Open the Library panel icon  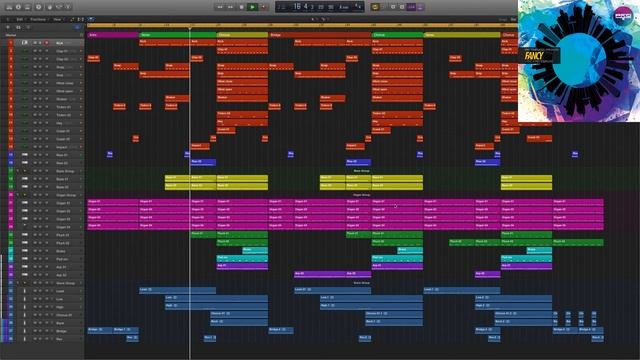[9, 7]
